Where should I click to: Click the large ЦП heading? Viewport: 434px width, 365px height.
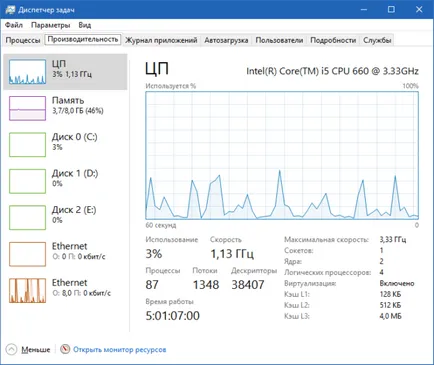click(157, 68)
